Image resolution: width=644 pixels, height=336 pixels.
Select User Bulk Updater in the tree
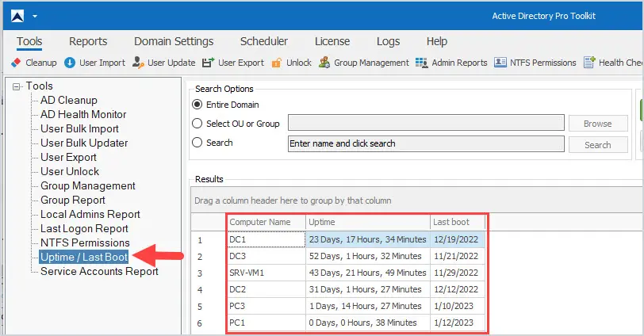pyautogui.click(x=84, y=143)
